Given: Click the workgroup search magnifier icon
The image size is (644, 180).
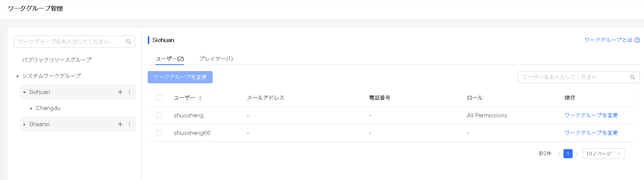Looking at the screenshot, I should [129, 42].
